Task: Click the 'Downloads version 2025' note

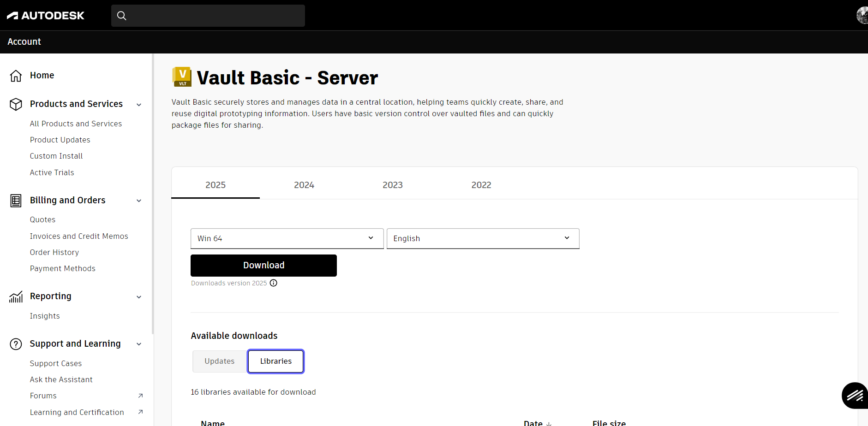Action: pos(229,283)
